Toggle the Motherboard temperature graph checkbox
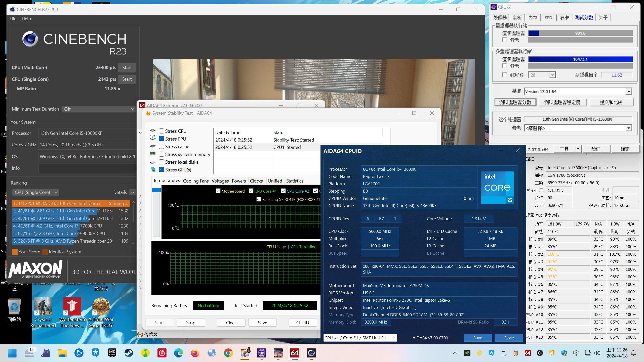 point(218,191)
